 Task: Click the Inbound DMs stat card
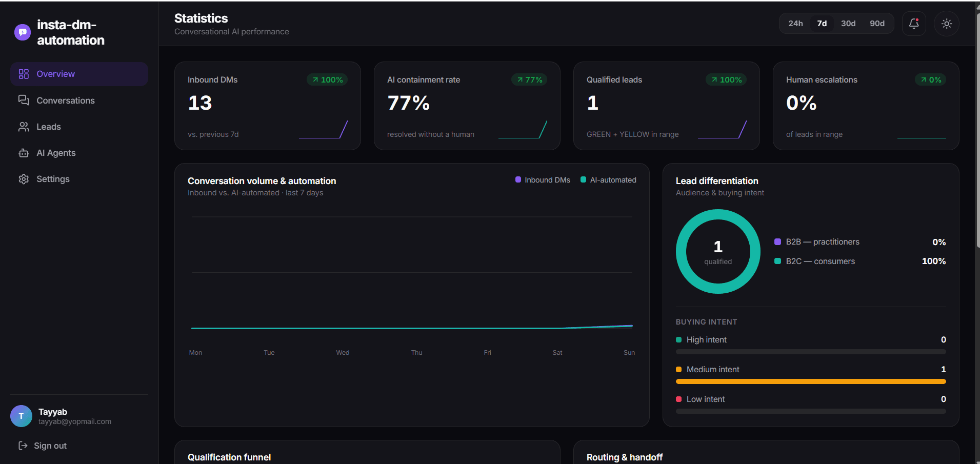(x=268, y=106)
